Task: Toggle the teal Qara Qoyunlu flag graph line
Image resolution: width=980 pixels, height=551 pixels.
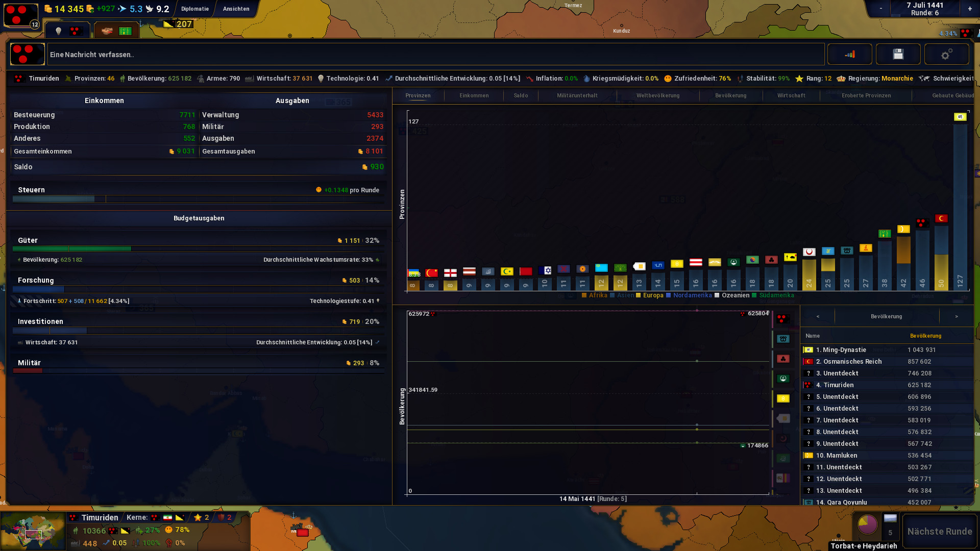Action: click(x=782, y=339)
